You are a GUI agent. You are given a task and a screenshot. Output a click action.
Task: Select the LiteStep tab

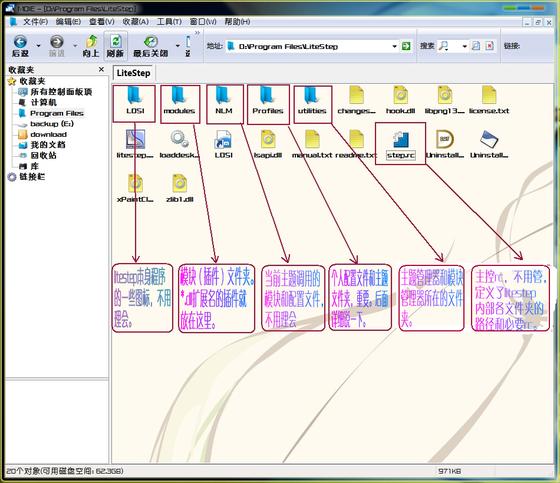[x=133, y=73]
